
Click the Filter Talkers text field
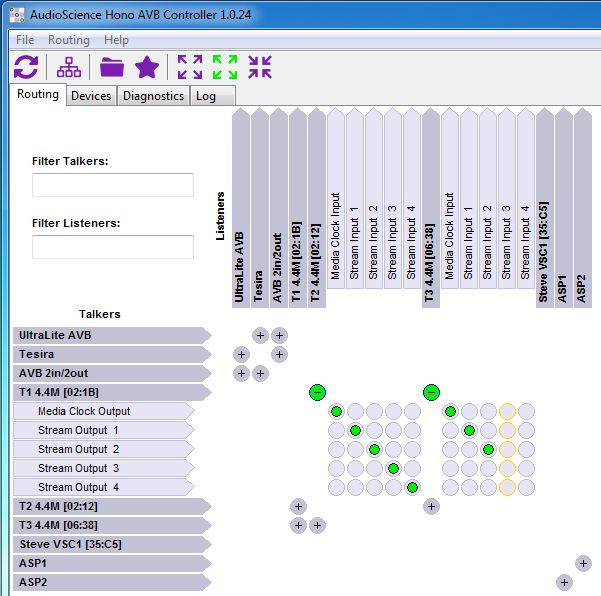click(x=113, y=185)
